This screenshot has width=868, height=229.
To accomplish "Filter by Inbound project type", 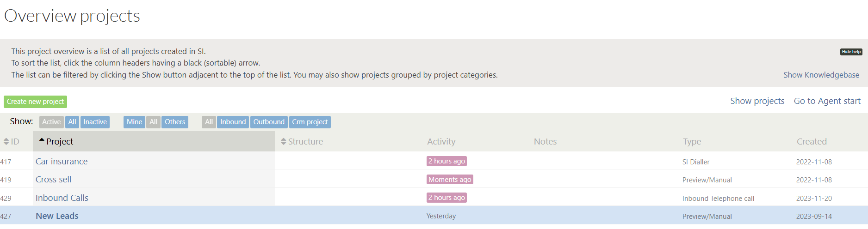I will (233, 122).
